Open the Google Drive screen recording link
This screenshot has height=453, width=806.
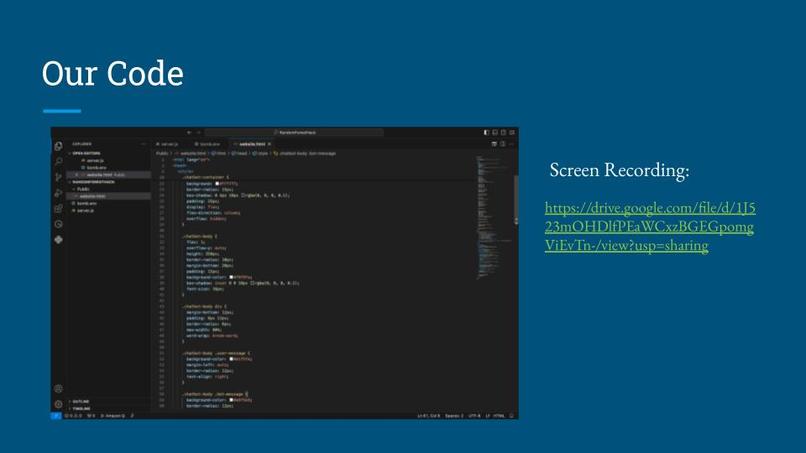[650, 226]
